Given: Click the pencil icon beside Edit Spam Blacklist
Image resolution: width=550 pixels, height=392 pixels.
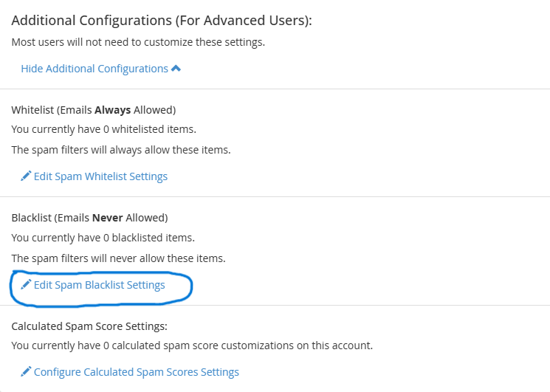Looking at the screenshot, I should click(26, 285).
